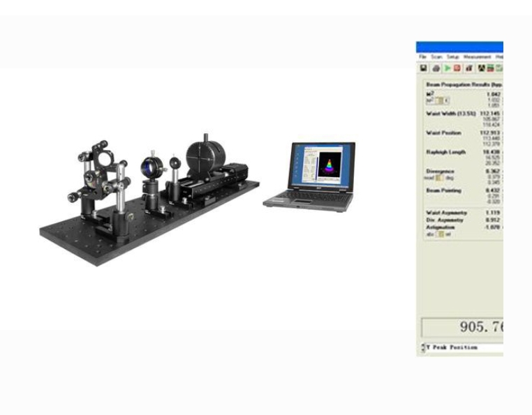This screenshot has height=415, width=532.
Task: Toggle the M² / K unit switch
Action: 438,100
